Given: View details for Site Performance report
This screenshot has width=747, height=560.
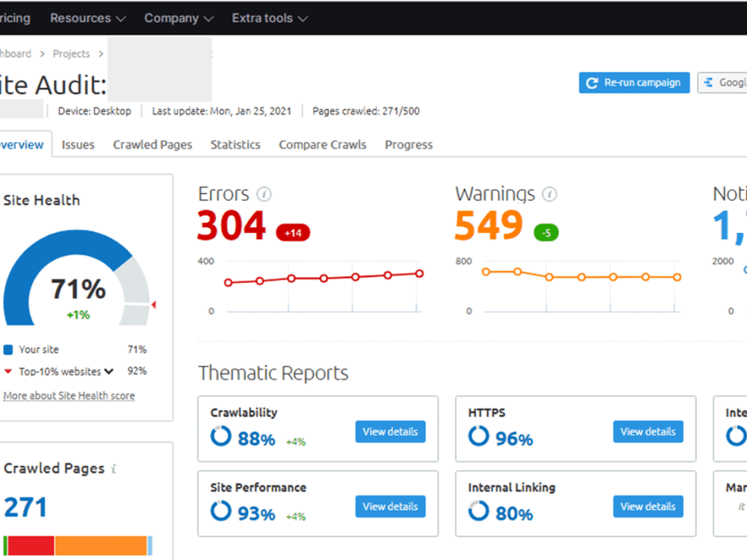Looking at the screenshot, I should pos(390,506).
